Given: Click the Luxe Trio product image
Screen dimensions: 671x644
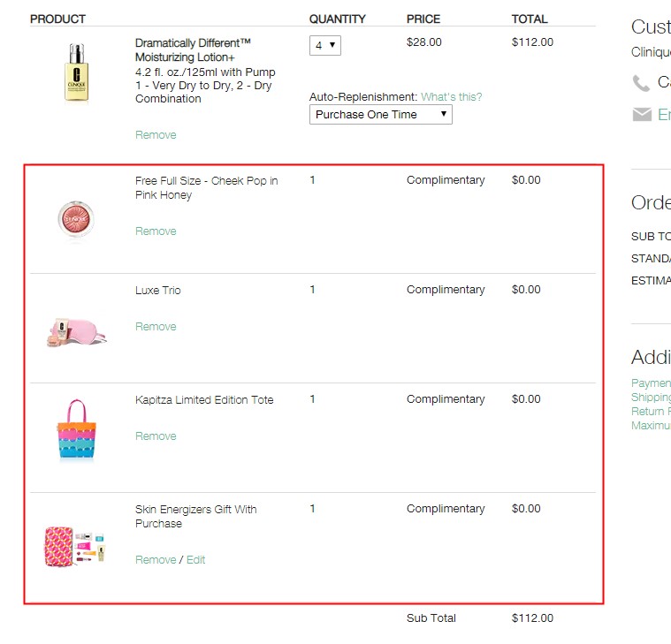Looking at the screenshot, I should coord(76,330).
